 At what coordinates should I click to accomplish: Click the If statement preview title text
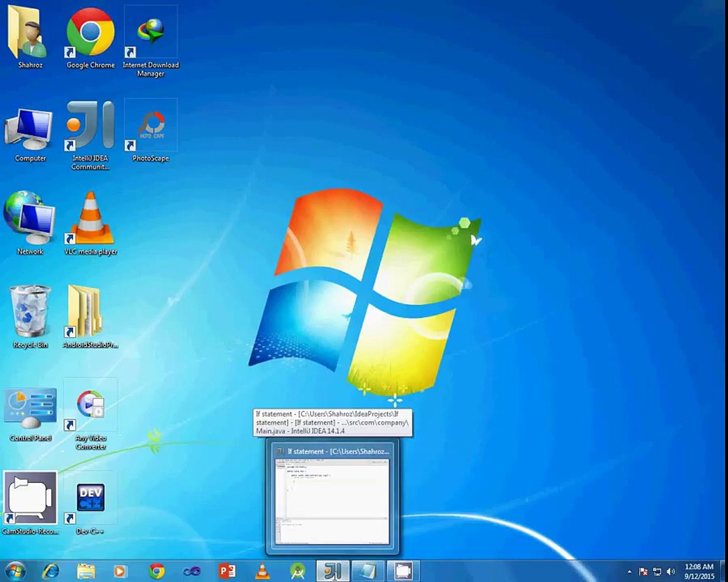pyautogui.click(x=338, y=452)
